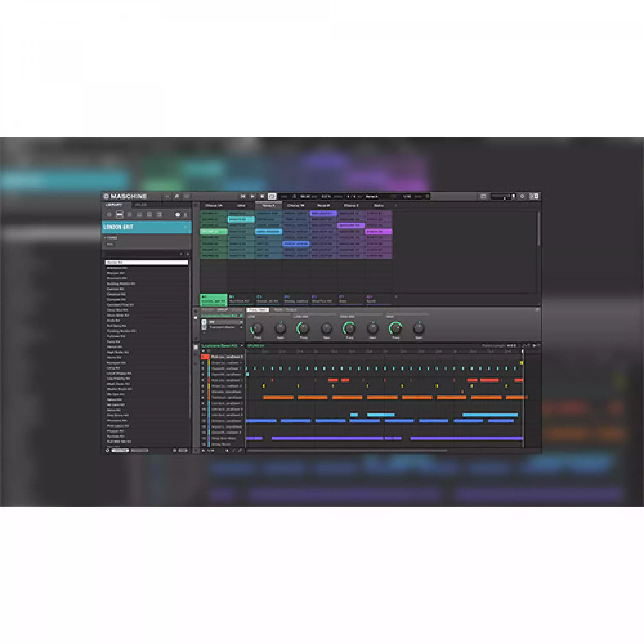The height and width of the screenshot is (644, 644).
Task: Toggle the arranger view icon near master volume
Action: tap(483, 196)
